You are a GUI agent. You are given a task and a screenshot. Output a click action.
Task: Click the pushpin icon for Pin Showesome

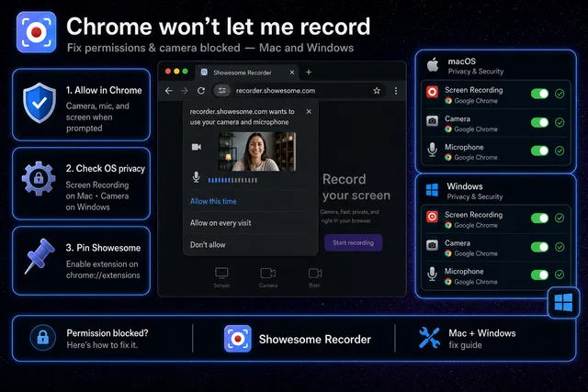coord(40,256)
